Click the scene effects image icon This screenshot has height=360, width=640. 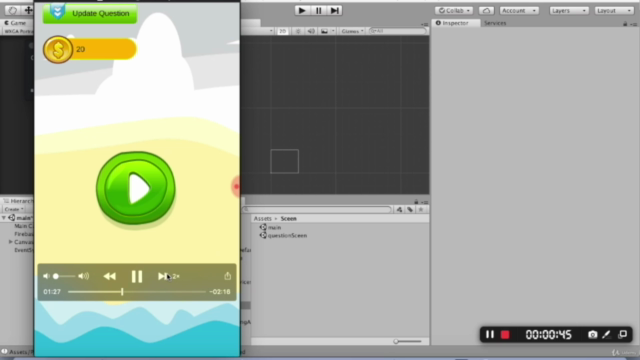coord(324,31)
